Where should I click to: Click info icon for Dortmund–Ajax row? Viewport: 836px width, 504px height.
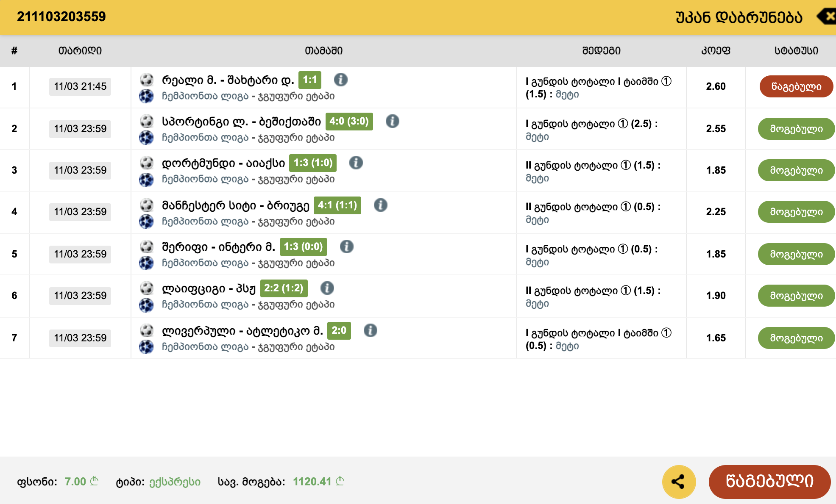pyautogui.click(x=356, y=163)
